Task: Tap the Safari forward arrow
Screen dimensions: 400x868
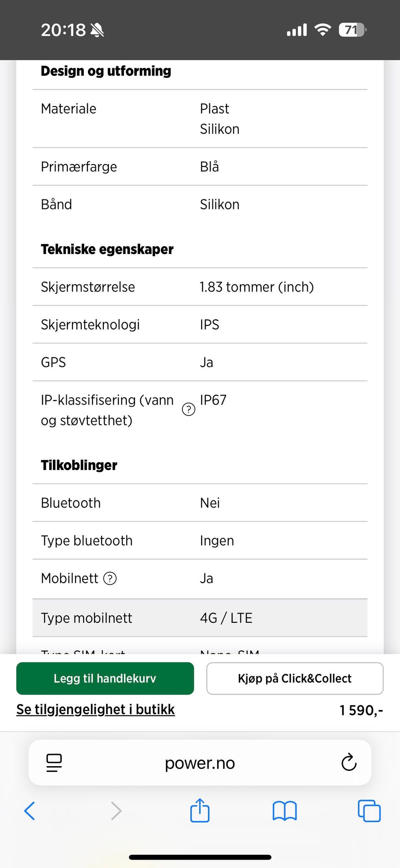Action: tap(116, 811)
